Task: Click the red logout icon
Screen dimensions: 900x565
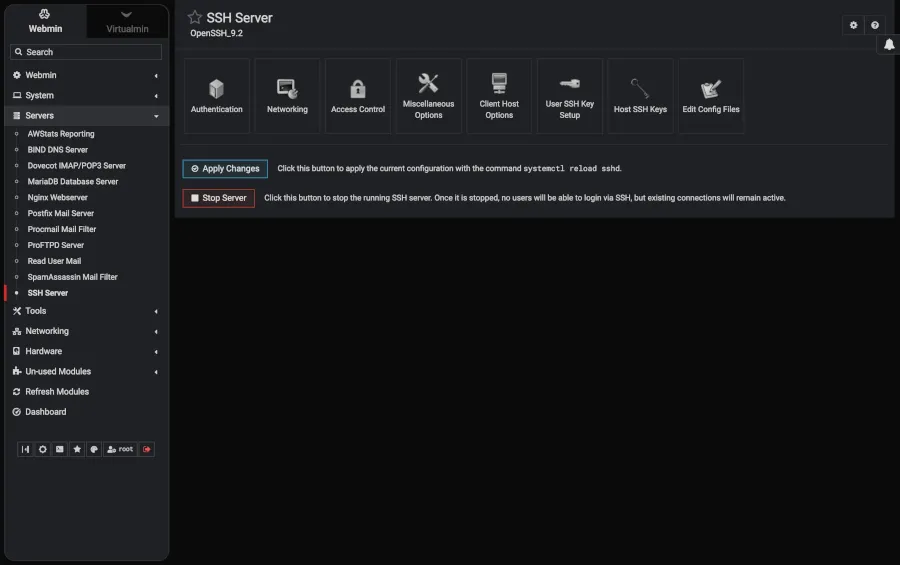Action: (x=147, y=450)
